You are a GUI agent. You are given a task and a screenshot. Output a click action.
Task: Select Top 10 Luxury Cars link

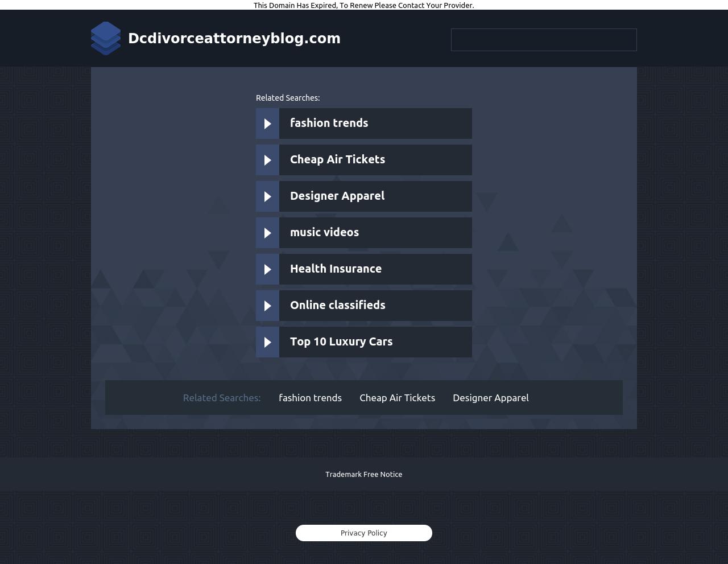tap(341, 341)
